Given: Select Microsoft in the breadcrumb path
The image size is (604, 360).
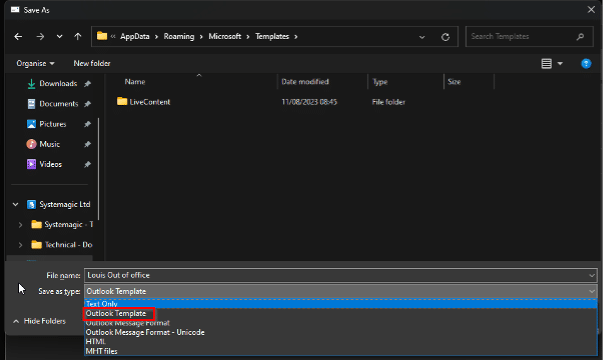Looking at the screenshot, I should point(225,37).
